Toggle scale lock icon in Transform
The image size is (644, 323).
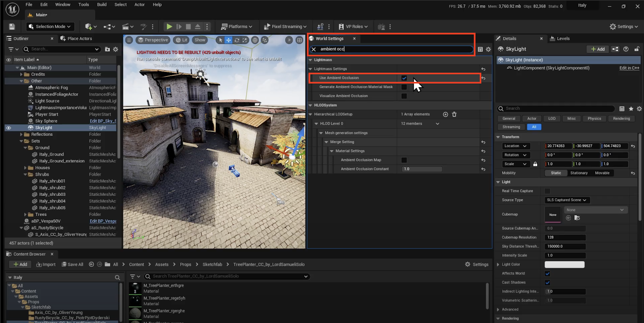[535, 164]
